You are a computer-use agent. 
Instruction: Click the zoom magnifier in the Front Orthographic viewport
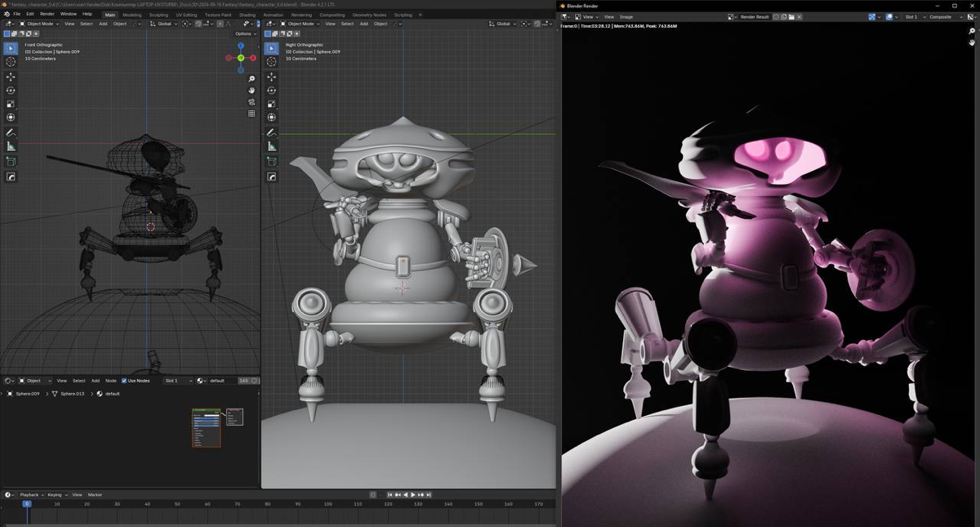coord(252,78)
